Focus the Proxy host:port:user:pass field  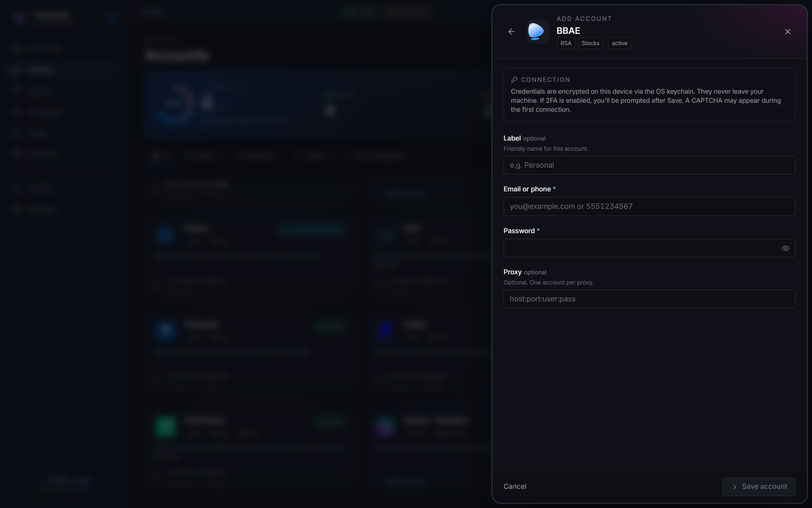(649, 299)
